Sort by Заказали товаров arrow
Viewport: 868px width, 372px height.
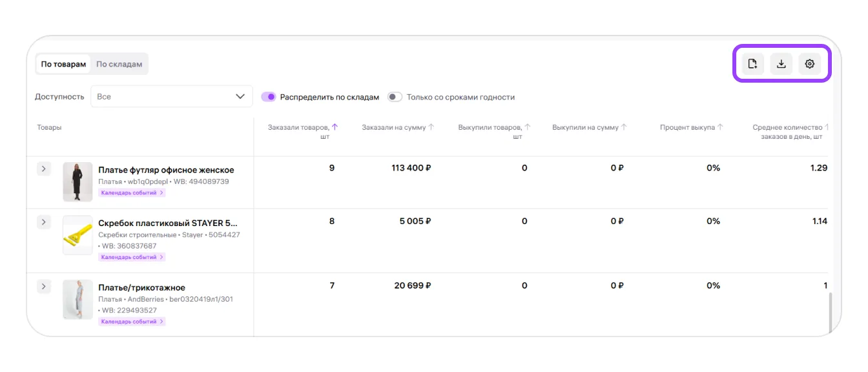[335, 127]
